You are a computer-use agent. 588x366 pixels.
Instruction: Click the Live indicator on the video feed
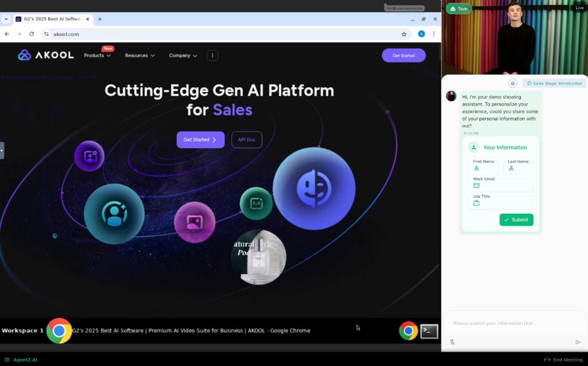(579, 7)
